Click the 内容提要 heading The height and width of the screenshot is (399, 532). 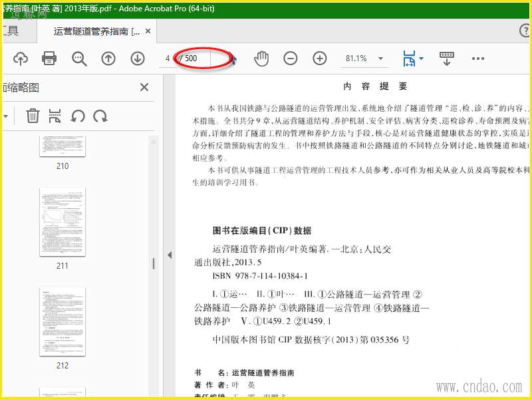375,86
